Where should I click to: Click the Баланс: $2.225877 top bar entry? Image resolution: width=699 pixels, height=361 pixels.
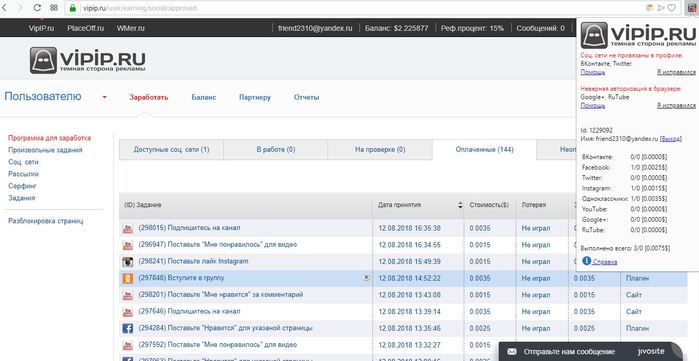[x=397, y=28]
